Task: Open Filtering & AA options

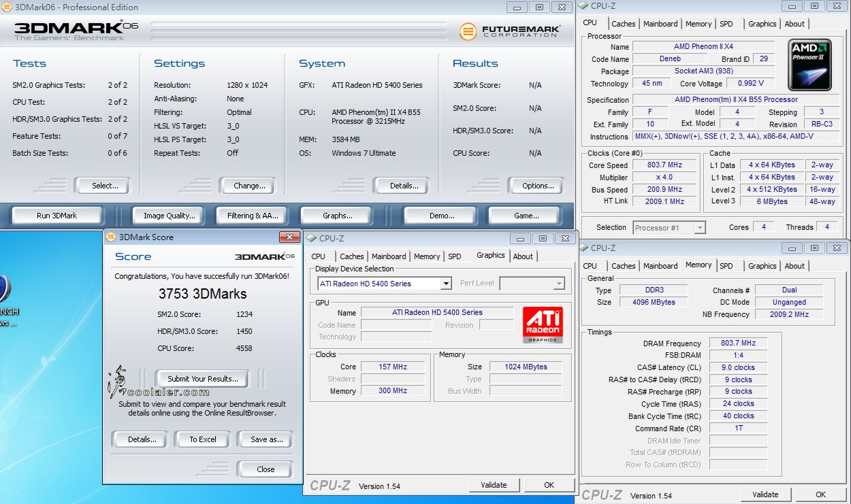Action: point(253,216)
